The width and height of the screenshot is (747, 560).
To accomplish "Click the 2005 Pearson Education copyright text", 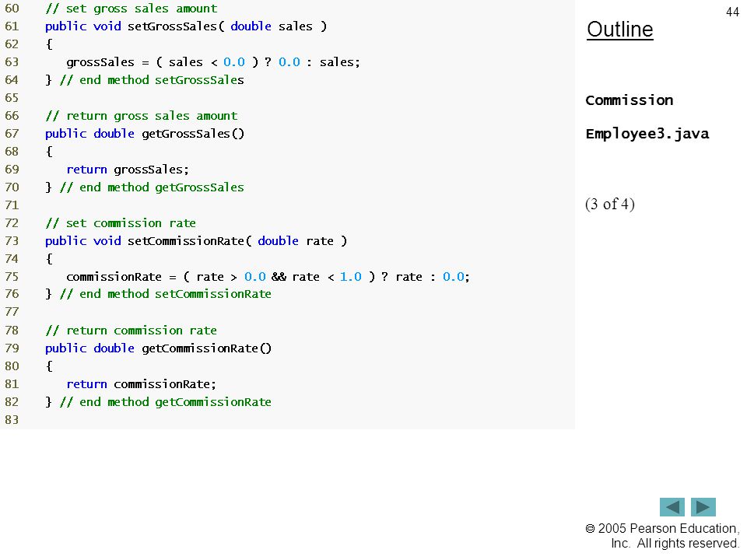I will pos(662,536).
